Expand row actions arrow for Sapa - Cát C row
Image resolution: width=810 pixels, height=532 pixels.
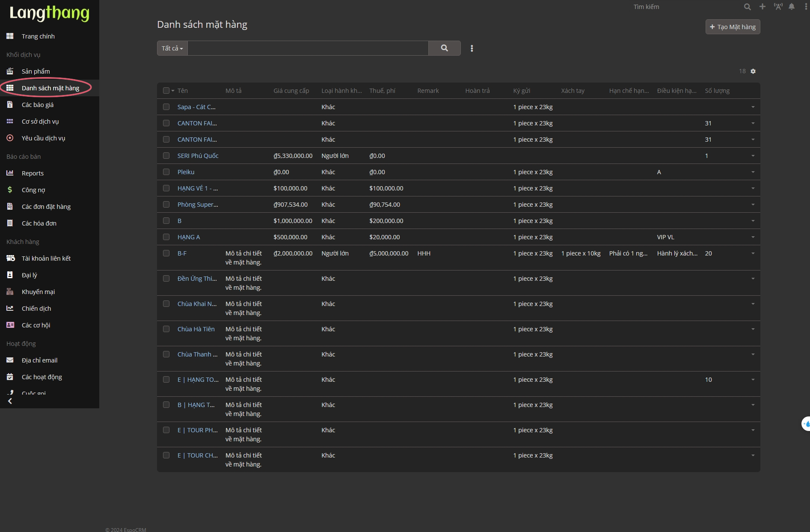(x=753, y=107)
